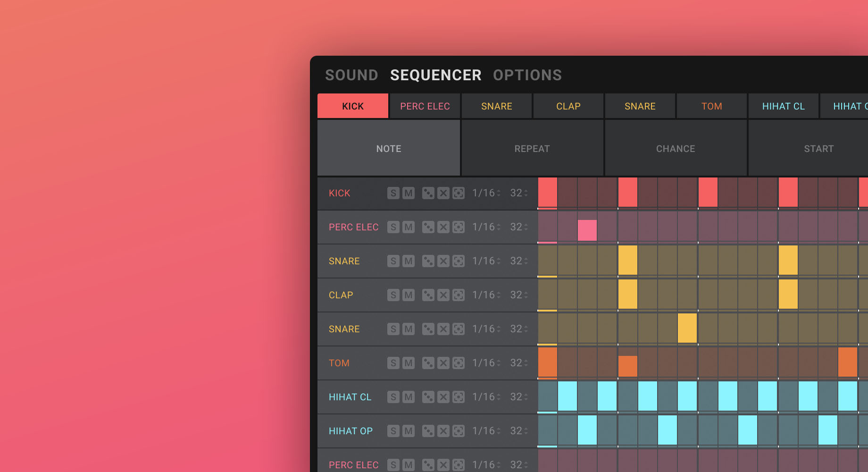
Task: Clear the HIHAT CL row pattern
Action: [x=443, y=397]
